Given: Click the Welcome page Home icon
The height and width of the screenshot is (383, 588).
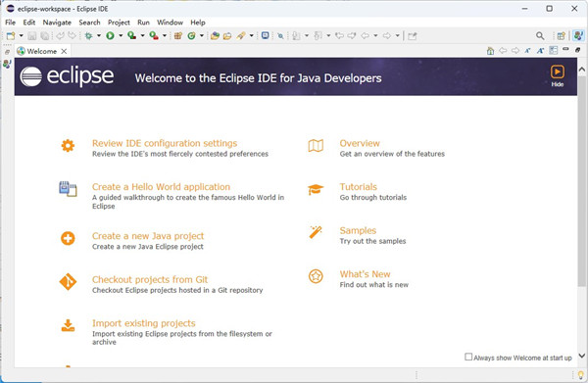Looking at the screenshot, I should click(x=490, y=51).
